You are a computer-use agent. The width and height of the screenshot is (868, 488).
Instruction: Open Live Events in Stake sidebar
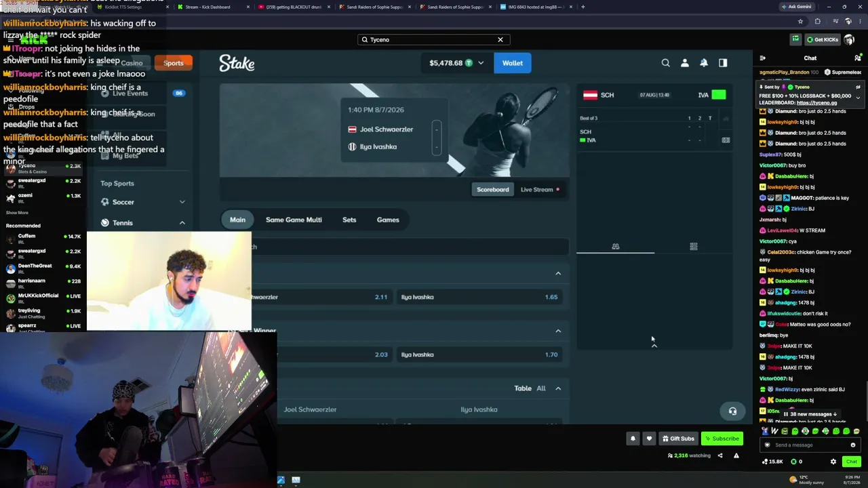(x=130, y=93)
